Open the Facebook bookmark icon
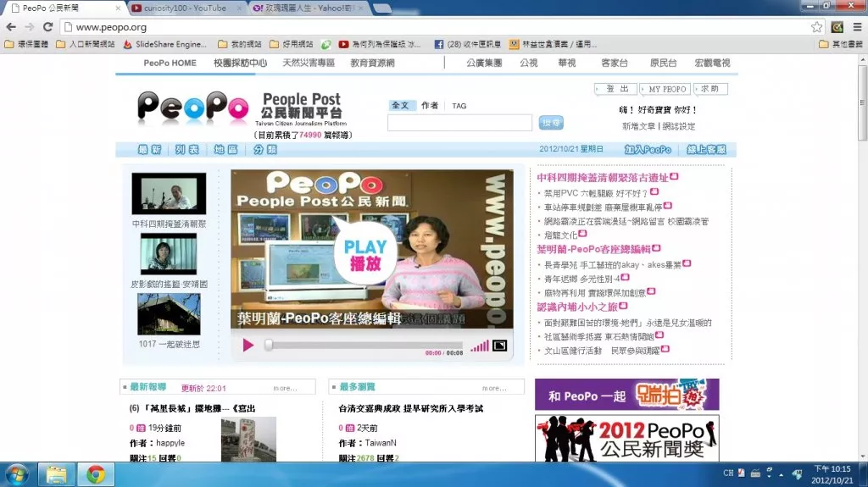The height and width of the screenshot is (487, 868). [439, 44]
